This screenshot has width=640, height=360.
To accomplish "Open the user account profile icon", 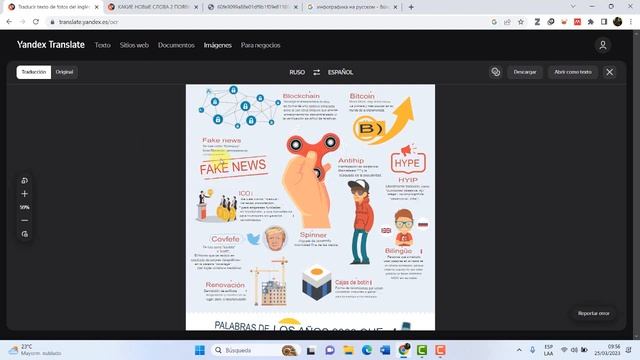I will click(x=603, y=45).
